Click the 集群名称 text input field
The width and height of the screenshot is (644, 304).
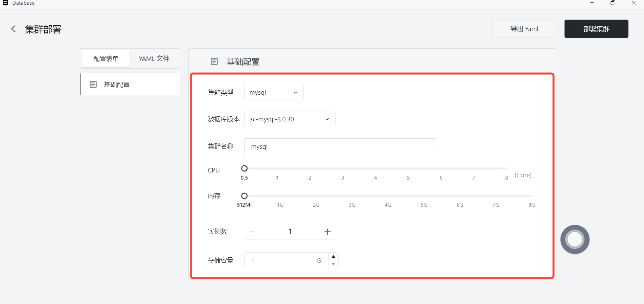click(340, 146)
